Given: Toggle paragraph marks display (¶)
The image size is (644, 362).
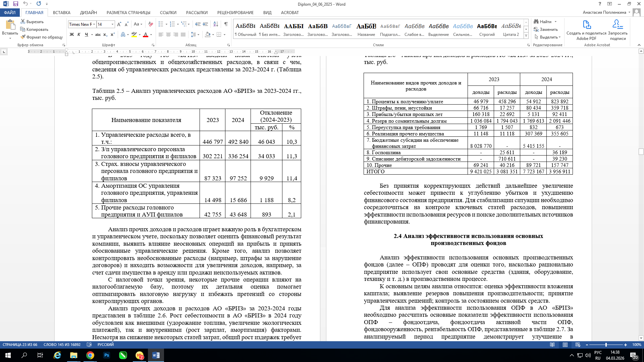Looking at the screenshot, I should coord(226,24).
